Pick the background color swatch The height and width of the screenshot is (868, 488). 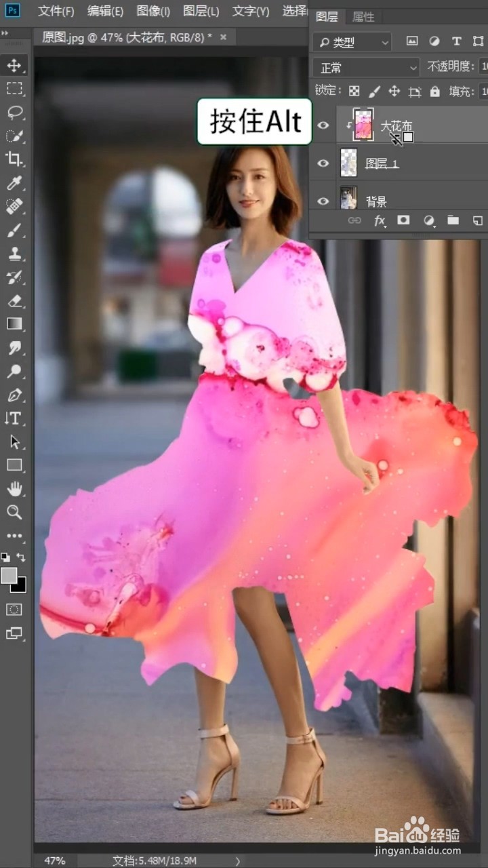tap(20, 585)
